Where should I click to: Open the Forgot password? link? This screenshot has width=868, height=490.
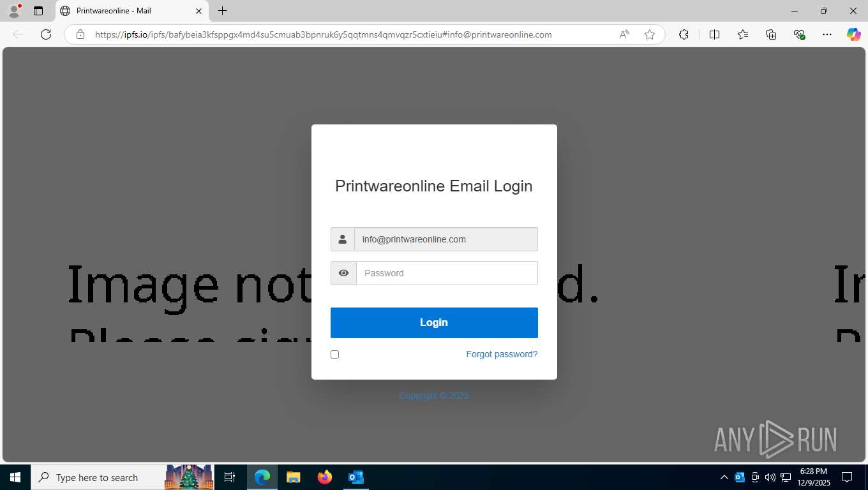pos(502,354)
